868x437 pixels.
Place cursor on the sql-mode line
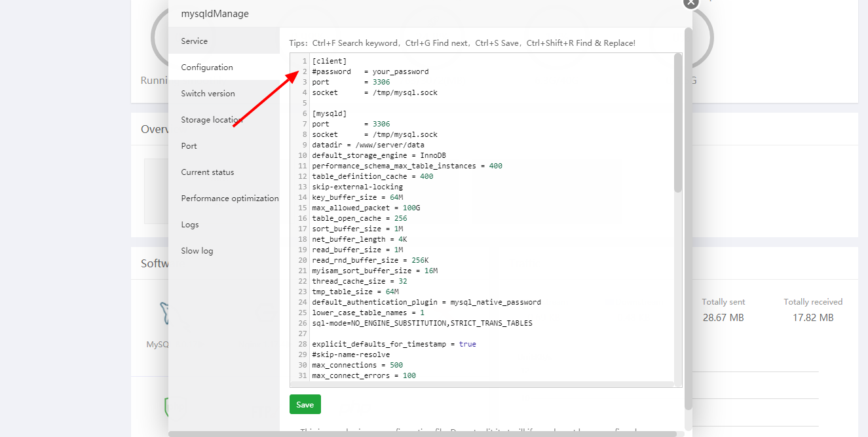(x=422, y=323)
